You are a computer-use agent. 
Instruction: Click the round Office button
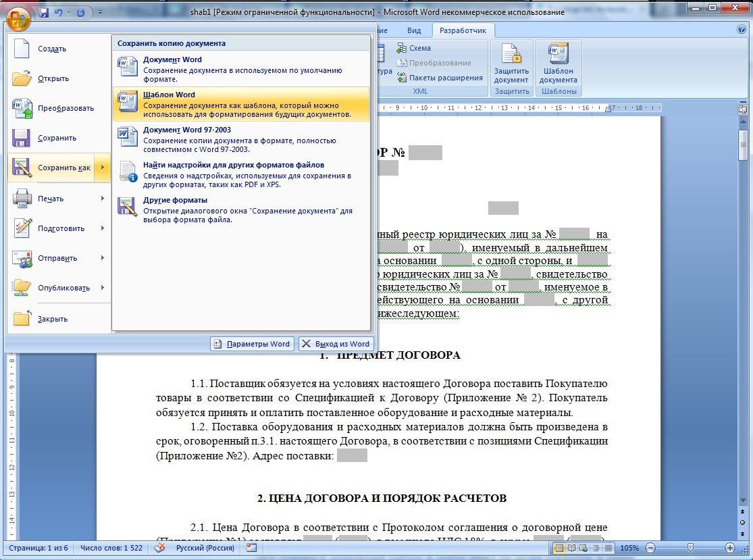click(18, 18)
